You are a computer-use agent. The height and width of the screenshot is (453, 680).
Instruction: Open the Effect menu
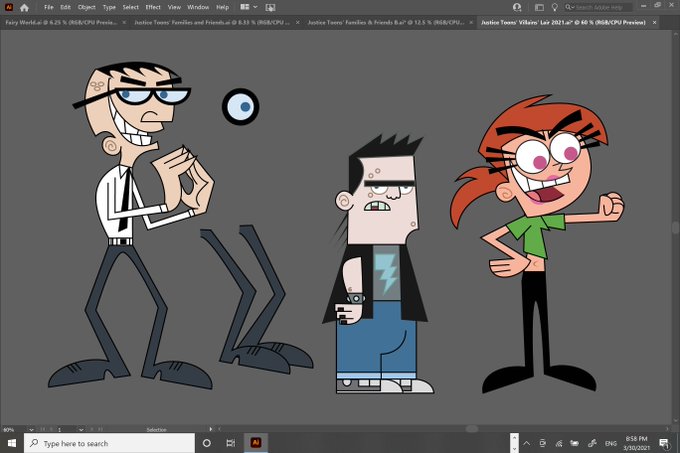coord(153,7)
